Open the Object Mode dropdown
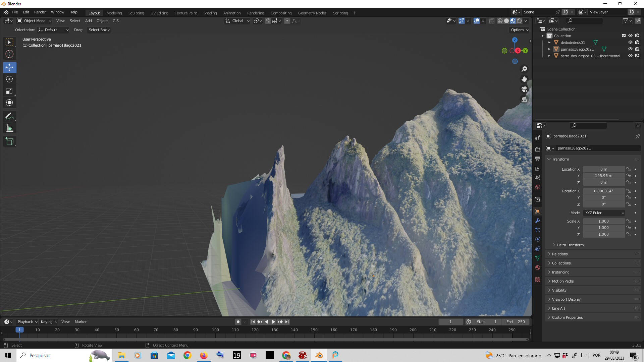 pyautogui.click(x=34, y=21)
